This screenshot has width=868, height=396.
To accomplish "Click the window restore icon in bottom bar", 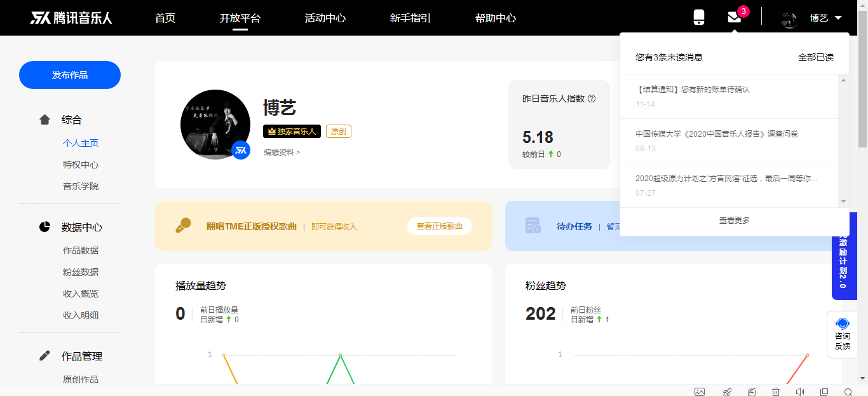I will [x=824, y=392].
